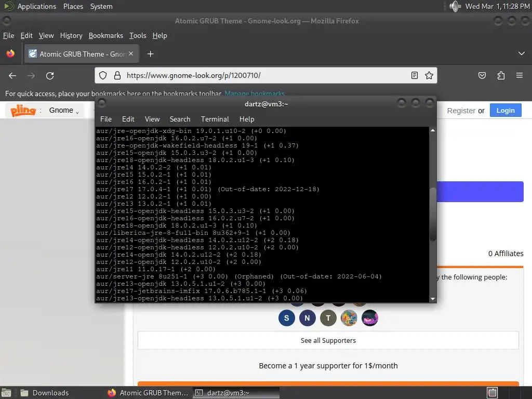The image size is (532, 399).
Task: Click the Become a 1 year supporter text
Action: pyautogui.click(x=328, y=366)
